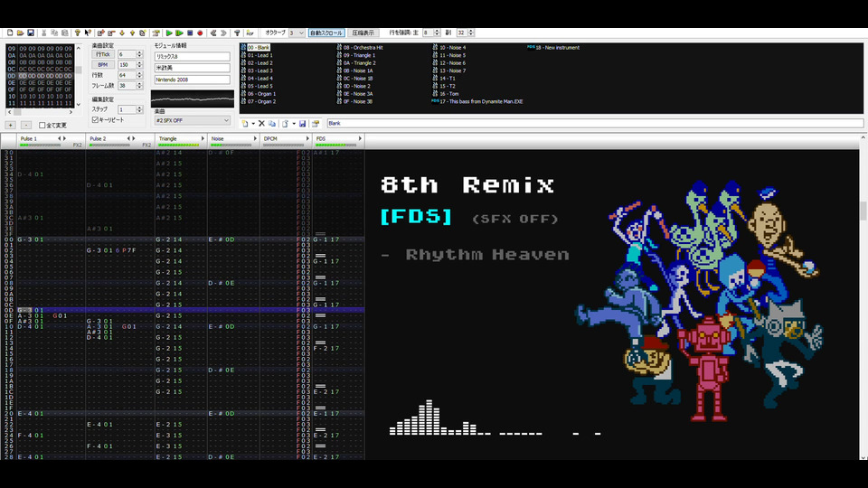The height and width of the screenshot is (488, 868).
Task: Go to previous frame with left arrows
Action: pyautogui.click(x=213, y=33)
